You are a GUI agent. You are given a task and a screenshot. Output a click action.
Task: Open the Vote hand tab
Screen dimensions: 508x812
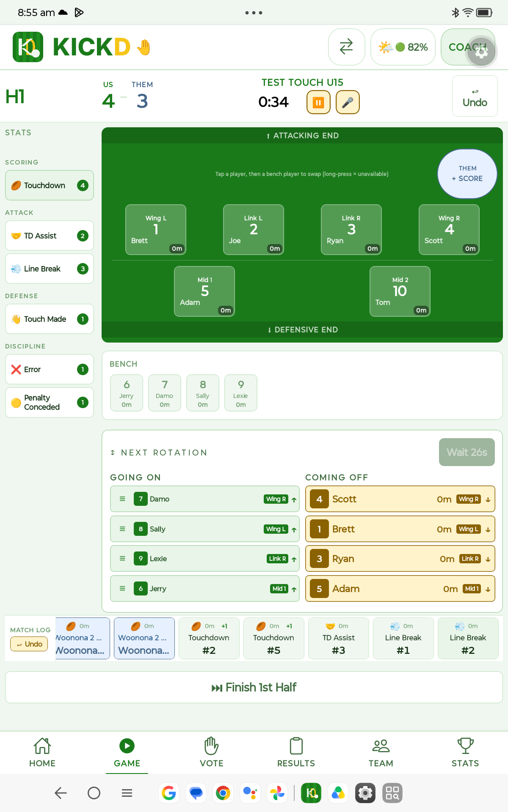pos(211,752)
